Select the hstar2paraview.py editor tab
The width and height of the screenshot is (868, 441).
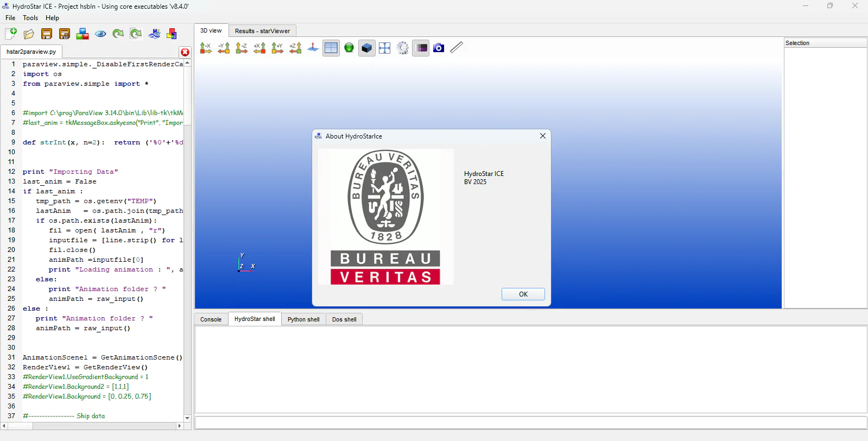(x=31, y=52)
